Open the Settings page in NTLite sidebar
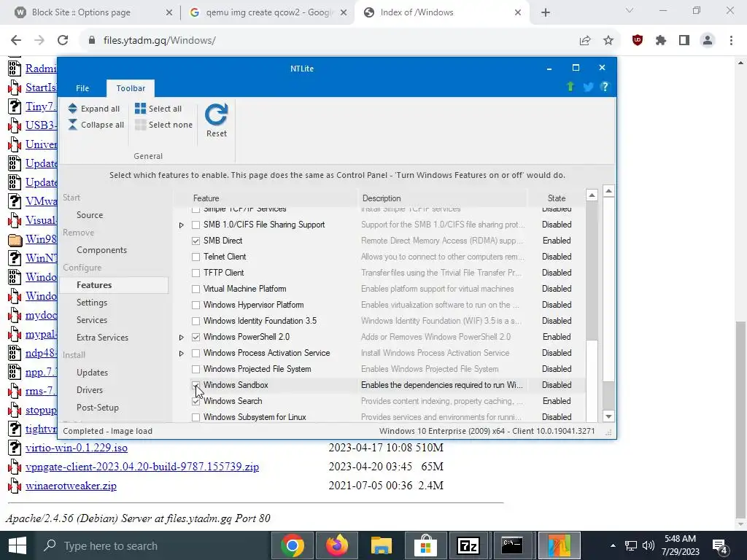The width and height of the screenshot is (747, 560). tap(91, 303)
